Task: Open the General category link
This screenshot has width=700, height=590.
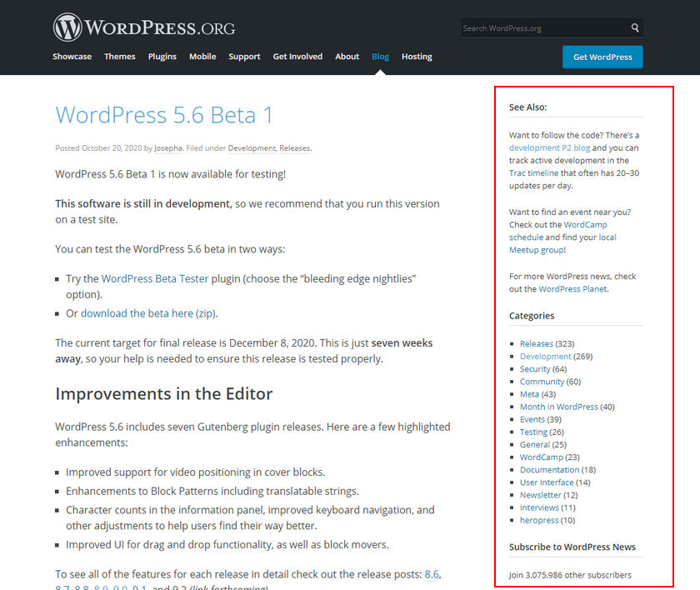Action: pos(535,444)
